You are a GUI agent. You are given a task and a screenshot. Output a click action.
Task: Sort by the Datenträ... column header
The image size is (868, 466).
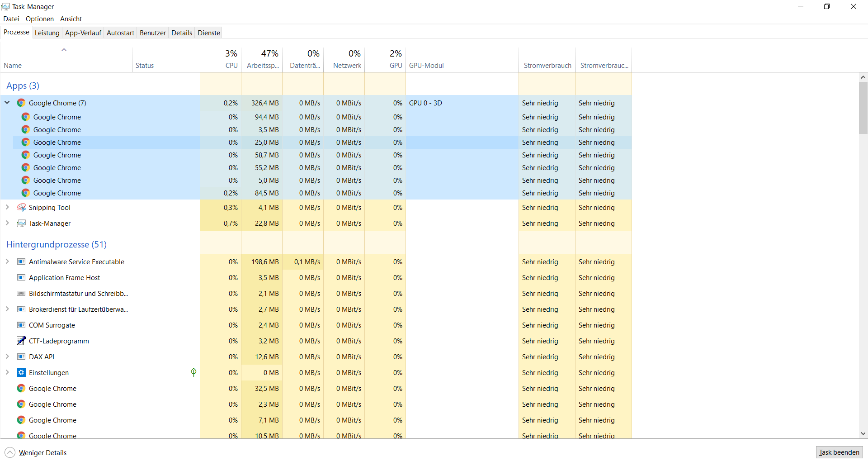303,59
